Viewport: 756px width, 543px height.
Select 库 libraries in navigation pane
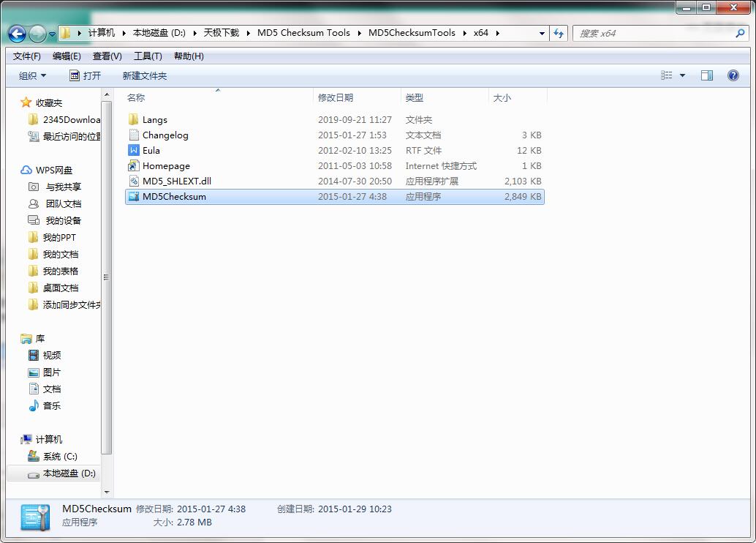tap(33, 339)
